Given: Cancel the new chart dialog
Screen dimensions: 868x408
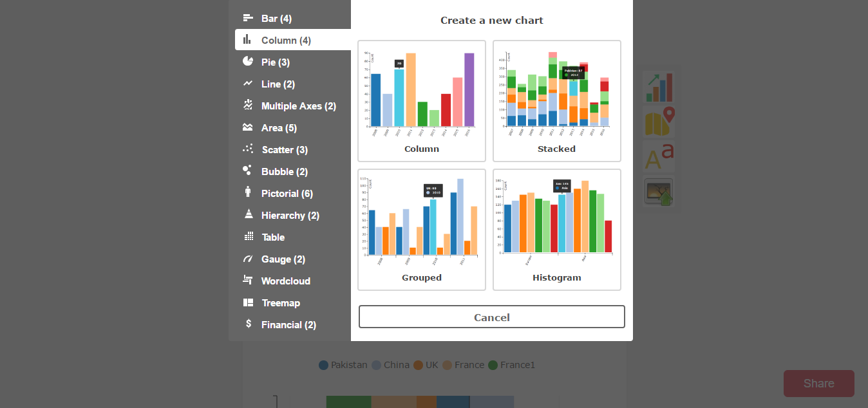Looking at the screenshot, I should click(x=492, y=317).
